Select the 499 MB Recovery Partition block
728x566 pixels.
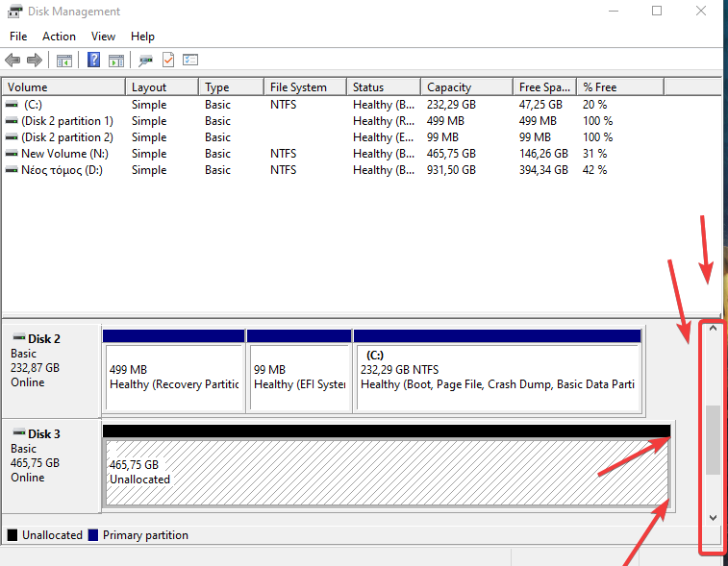pos(174,371)
